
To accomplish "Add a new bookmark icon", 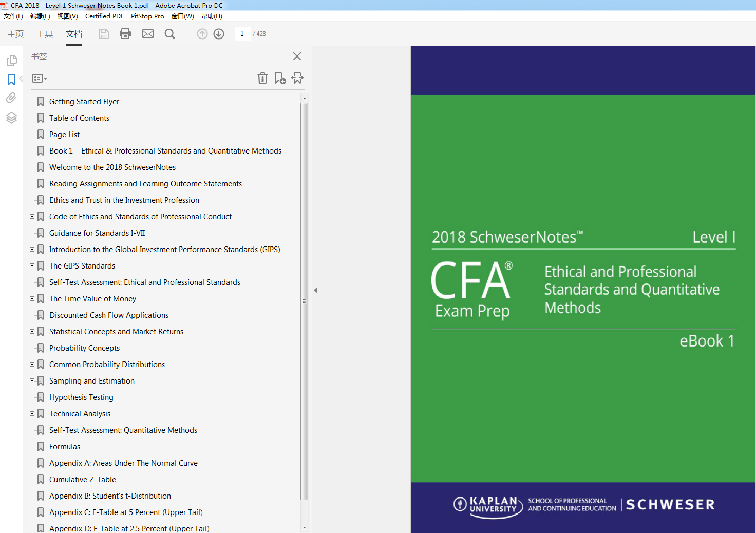I will 280,78.
